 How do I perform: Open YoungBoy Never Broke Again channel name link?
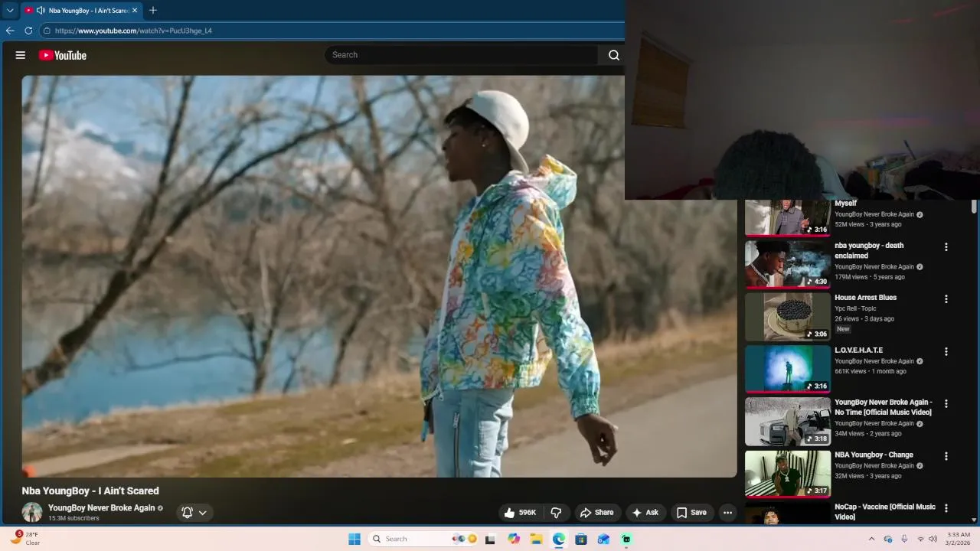click(102, 507)
